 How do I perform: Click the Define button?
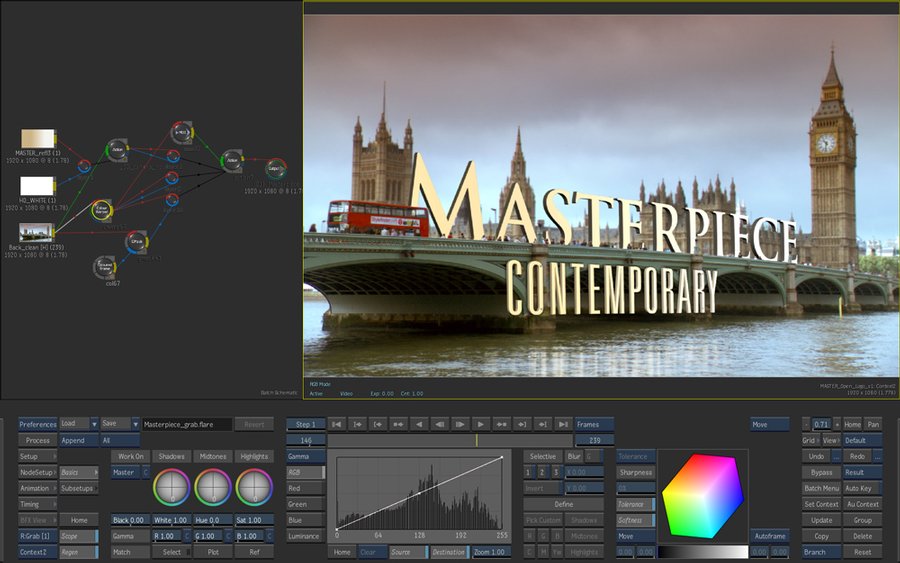click(x=563, y=504)
